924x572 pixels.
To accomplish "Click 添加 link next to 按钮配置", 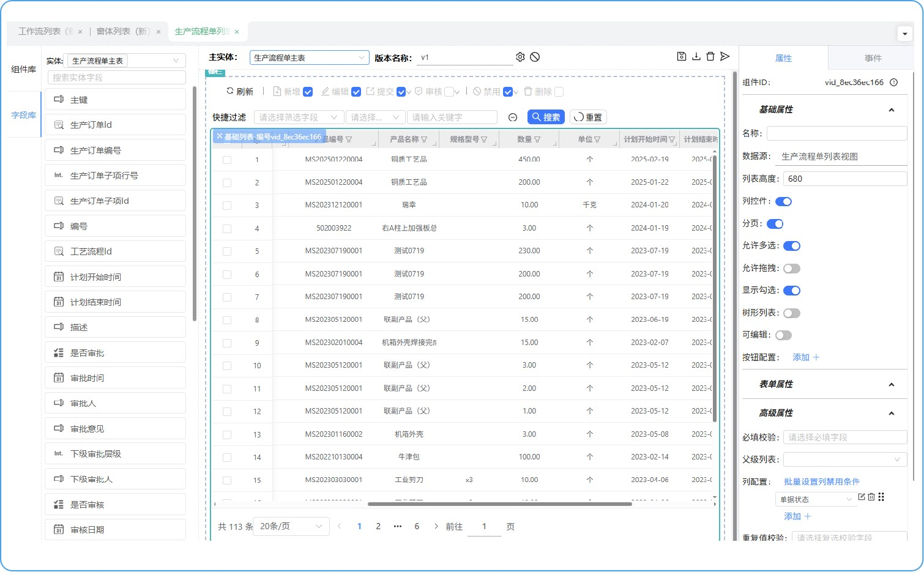I will (806, 357).
